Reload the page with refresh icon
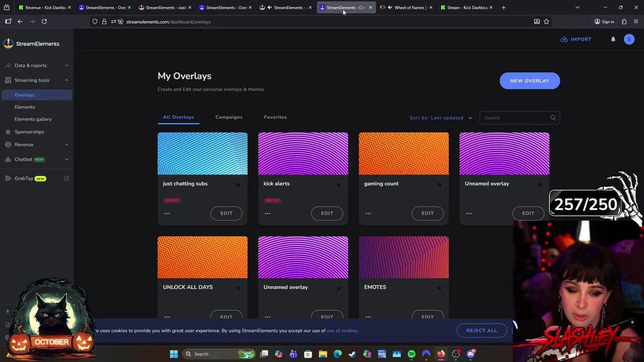The width and height of the screenshot is (644, 362). (44, 22)
